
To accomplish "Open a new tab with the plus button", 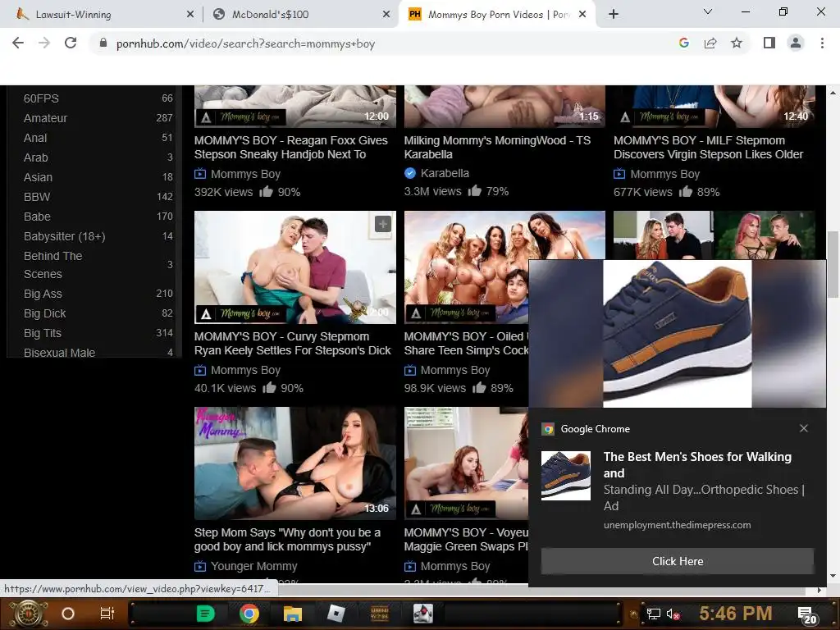I will [614, 15].
